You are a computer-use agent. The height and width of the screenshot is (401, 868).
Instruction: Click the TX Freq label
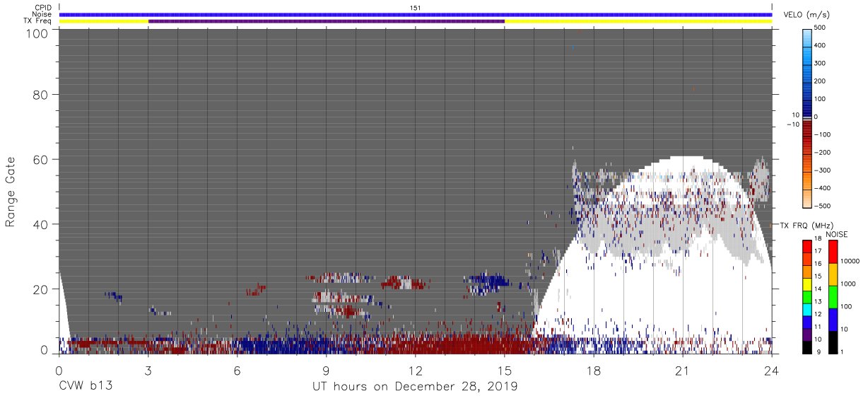coord(37,21)
